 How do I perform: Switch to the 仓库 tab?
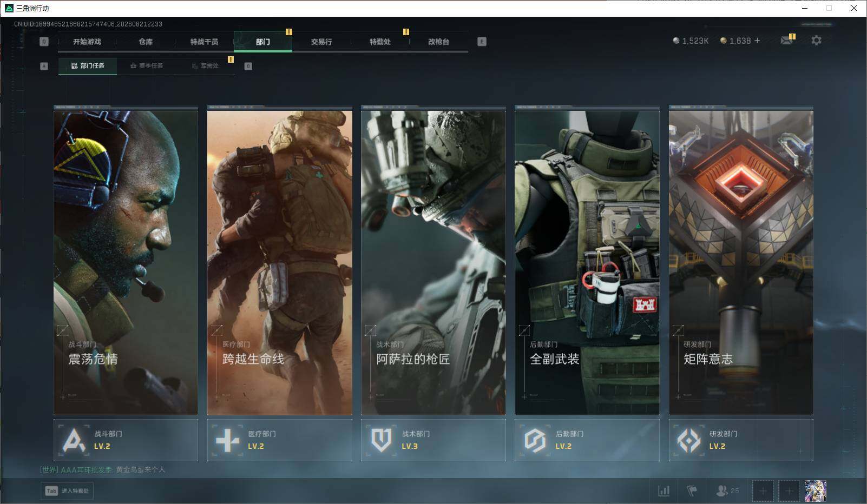[146, 42]
